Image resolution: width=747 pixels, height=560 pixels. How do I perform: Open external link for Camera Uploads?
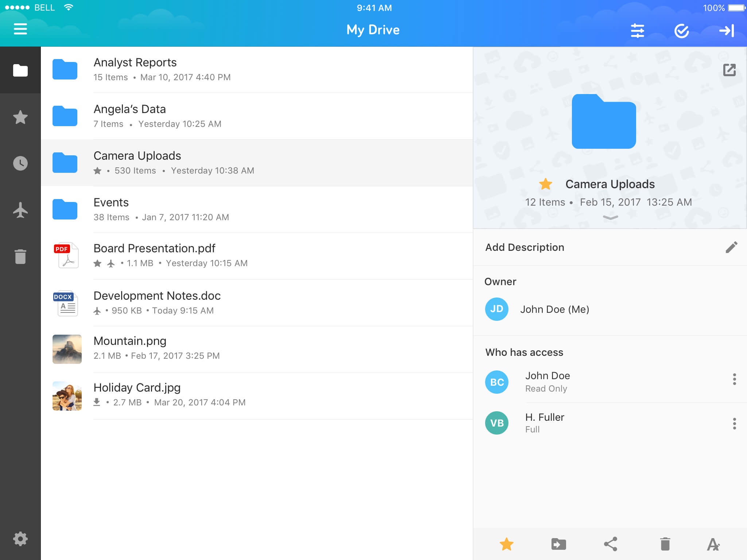click(729, 70)
